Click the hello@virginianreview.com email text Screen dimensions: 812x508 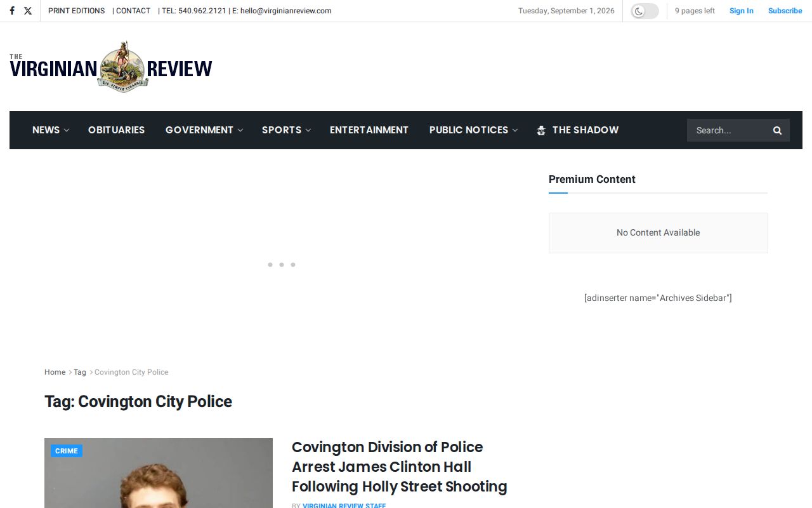click(286, 11)
